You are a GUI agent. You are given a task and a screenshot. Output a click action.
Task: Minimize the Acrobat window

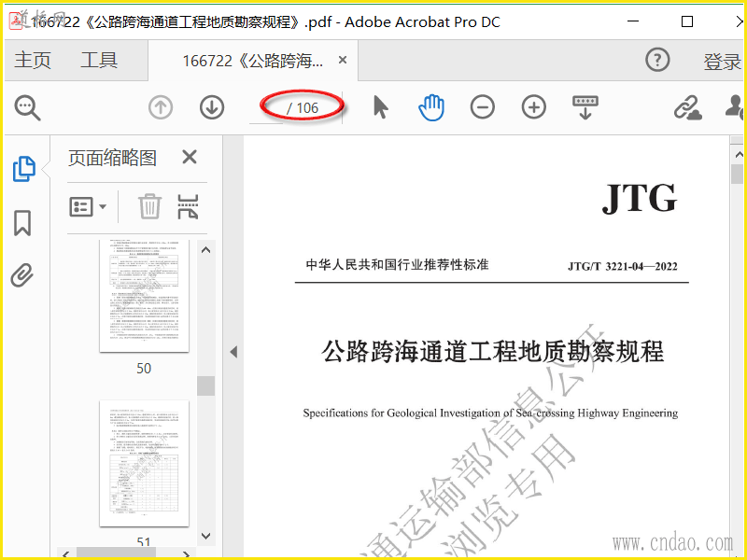(x=633, y=21)
